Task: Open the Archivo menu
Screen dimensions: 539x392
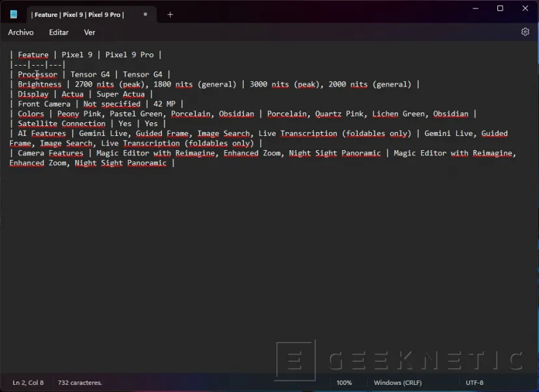Action: 21,33
